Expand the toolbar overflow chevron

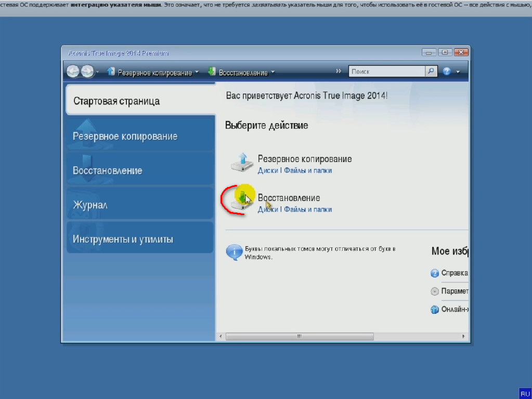coord(339,71)
